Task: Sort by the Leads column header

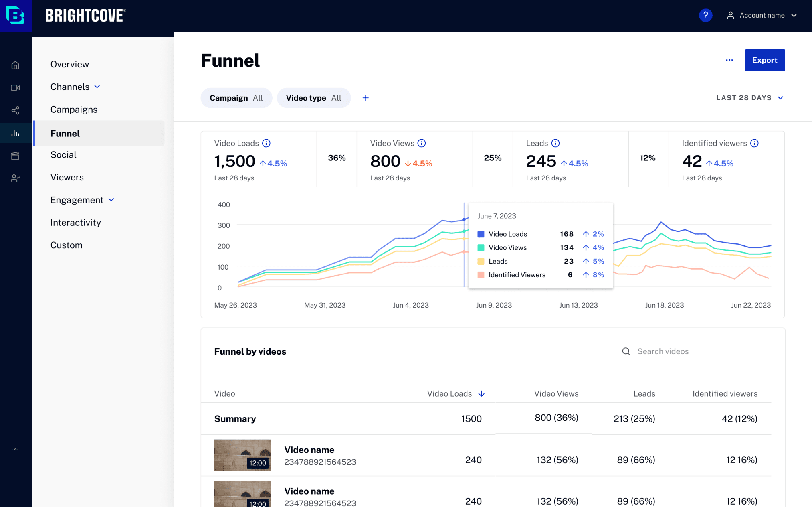Action: pos(644,394)
